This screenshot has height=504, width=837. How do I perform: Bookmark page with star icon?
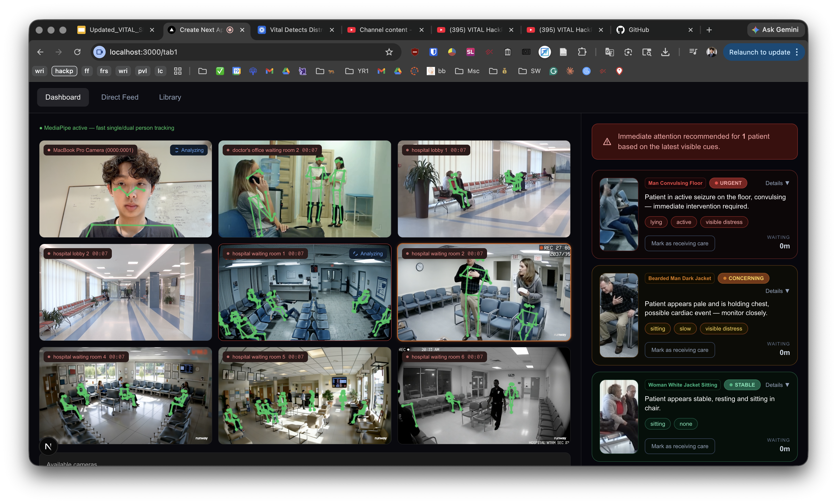(389, 52)
